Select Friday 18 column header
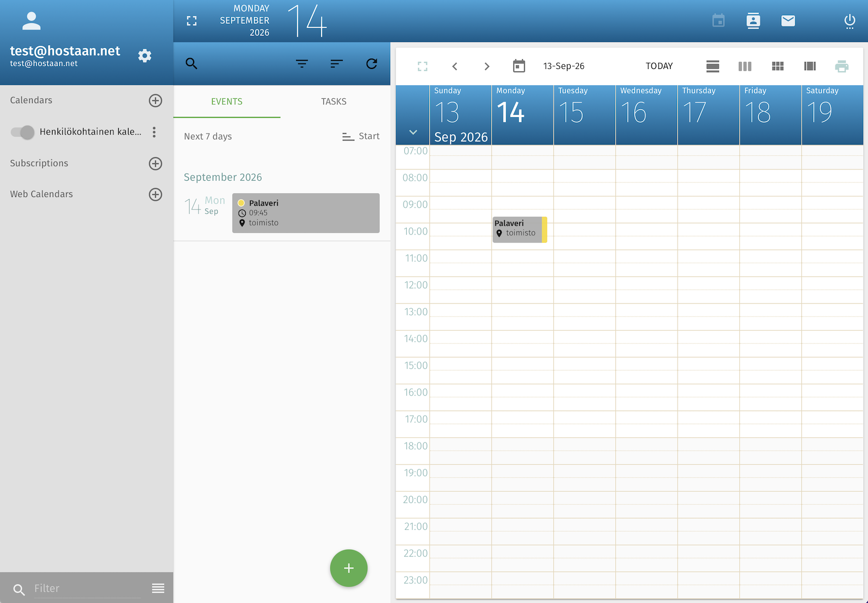Screen dimensions: 868x603 770,115
